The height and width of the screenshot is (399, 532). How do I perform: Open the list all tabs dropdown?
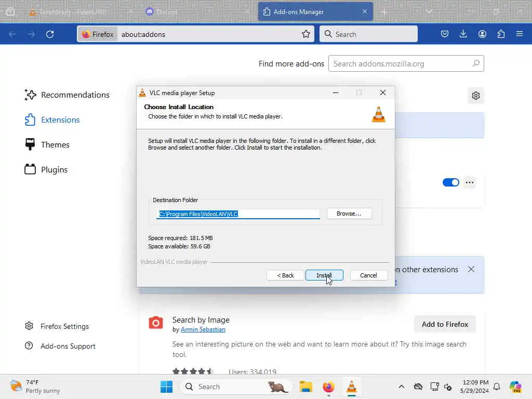pyautogui.click(x=429, y=11)
